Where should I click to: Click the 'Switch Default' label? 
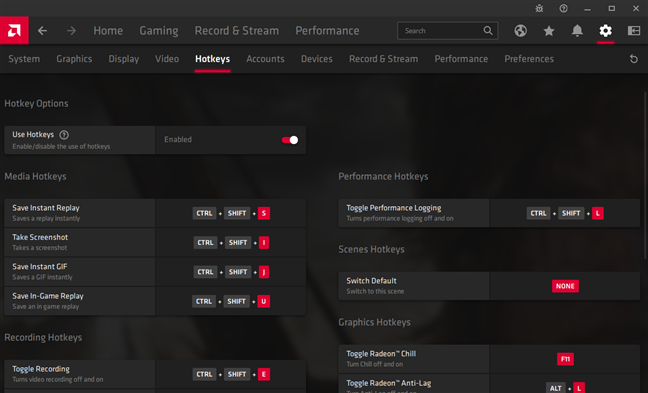pos(372,281)
